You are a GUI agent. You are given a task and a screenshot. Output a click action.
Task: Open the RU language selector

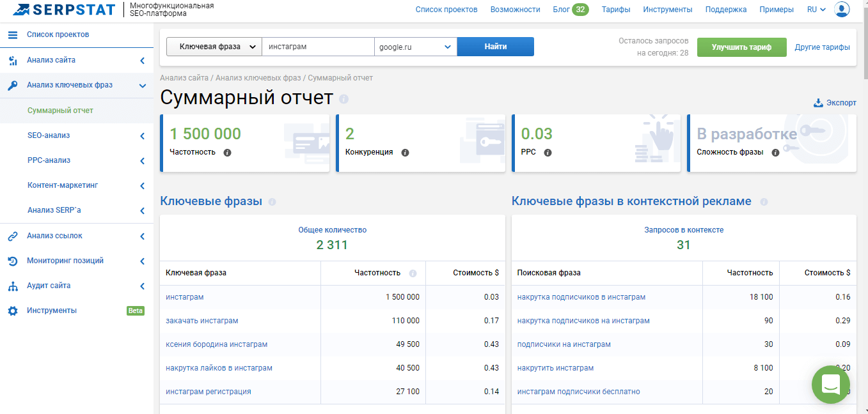tap(816, 10)
